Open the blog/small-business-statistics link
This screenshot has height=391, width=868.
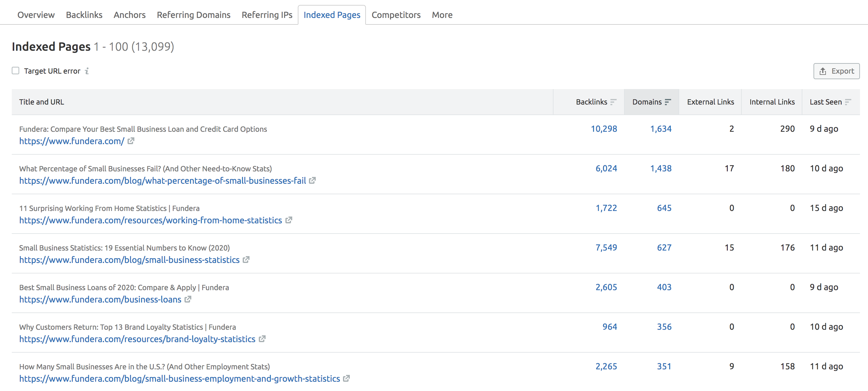[129, 260]
